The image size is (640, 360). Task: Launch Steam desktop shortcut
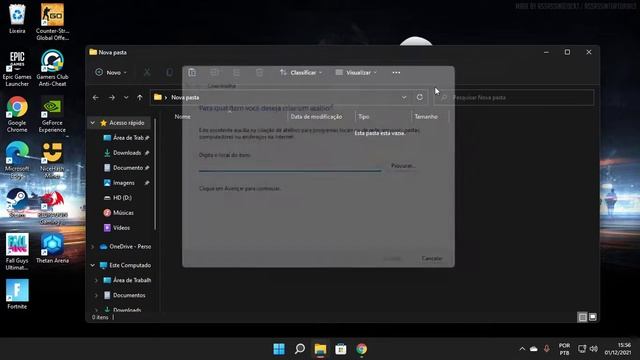(17, 203)
